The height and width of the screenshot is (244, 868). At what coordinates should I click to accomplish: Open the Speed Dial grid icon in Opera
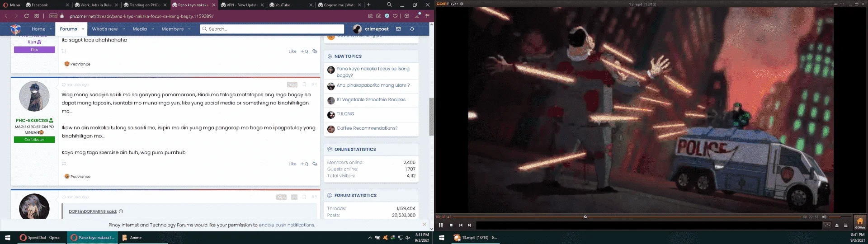37,16
